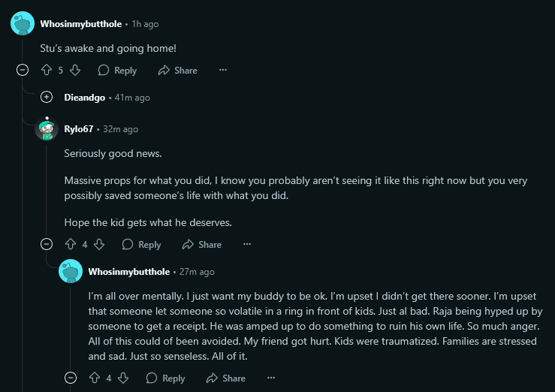Open more options menu for Rylo67's comment
Viewport: 555px width, 392px height.
(247, 245)
